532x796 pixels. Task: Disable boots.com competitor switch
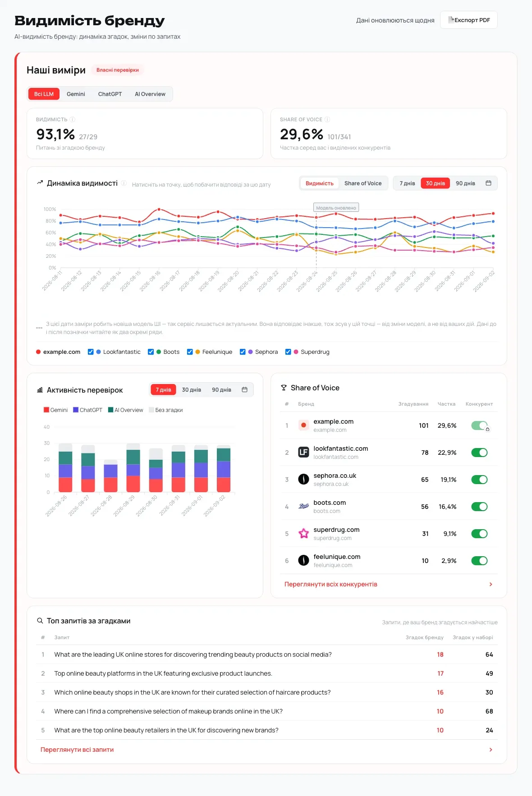click(x=479, y=507)
